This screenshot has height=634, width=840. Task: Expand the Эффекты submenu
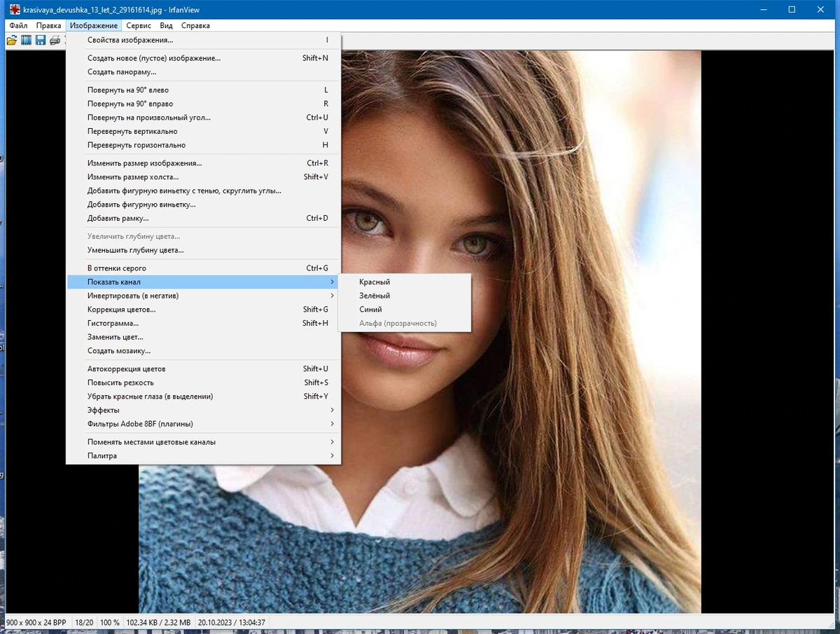[x=204, y=410]
